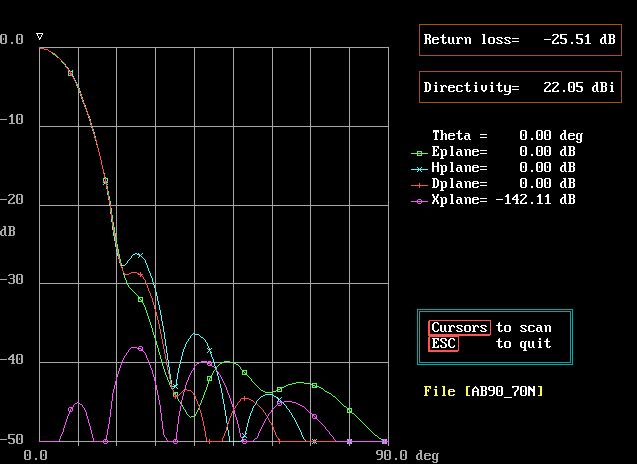This screenshot has height=464, width=637.
Task: Click the Dplane legend entry
Action: pyautogui.click(x=494, y=184)
